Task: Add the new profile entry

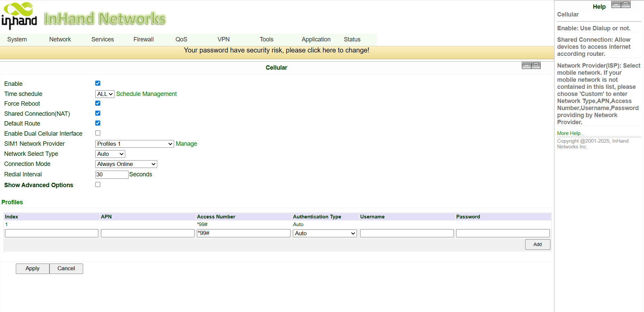Action: click(x=538, y=244)
